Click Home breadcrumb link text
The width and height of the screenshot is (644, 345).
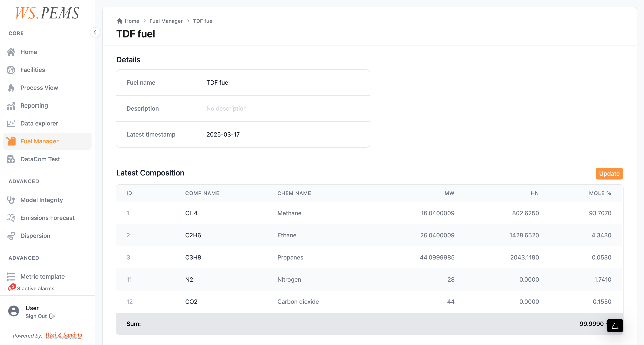pos(132,21)
